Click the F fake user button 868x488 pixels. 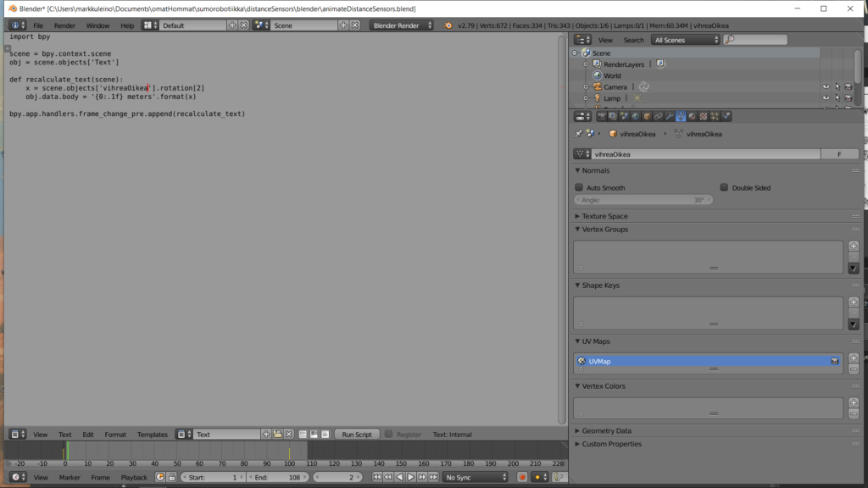(839, 154)
